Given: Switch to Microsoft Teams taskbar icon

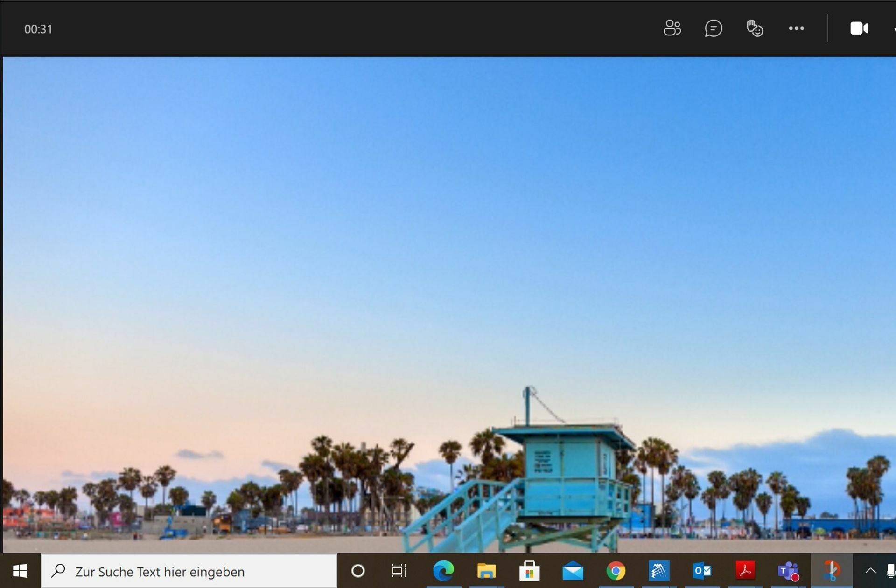Looking at the screenshot, I should 788,571.
